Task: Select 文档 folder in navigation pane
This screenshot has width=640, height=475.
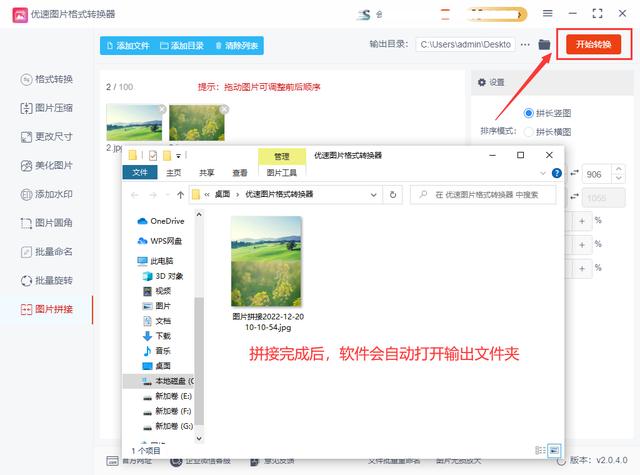Action: 157,321
